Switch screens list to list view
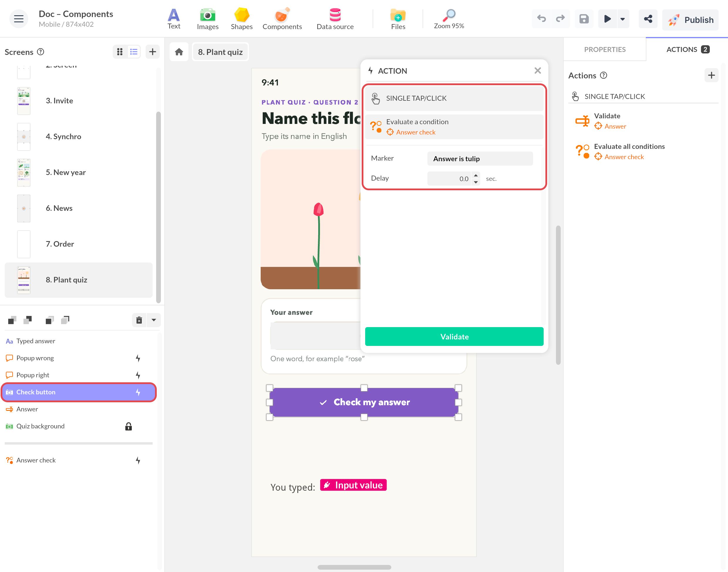 [134, 52]
